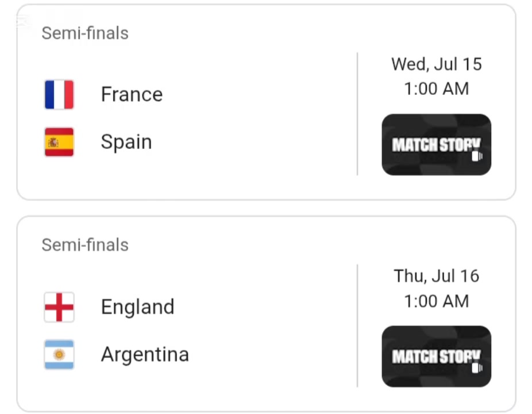Select the Spain team name
The image size is (532, 414).
126,142
